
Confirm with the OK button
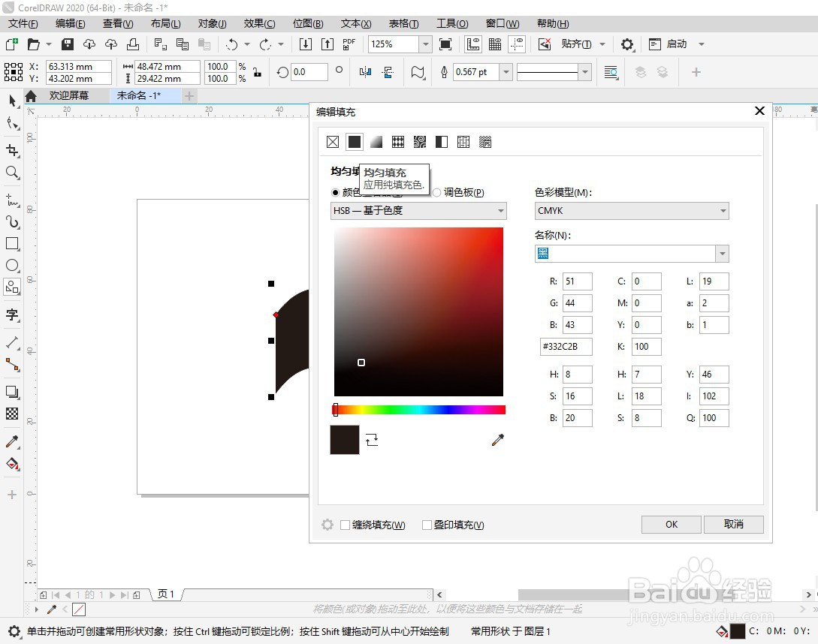[x=672, y=525]
